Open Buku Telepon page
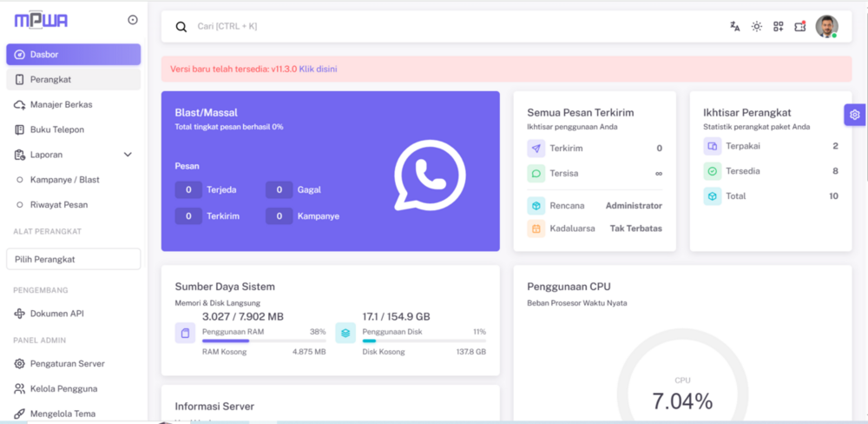868x424 pixels. tap(74, 129)
